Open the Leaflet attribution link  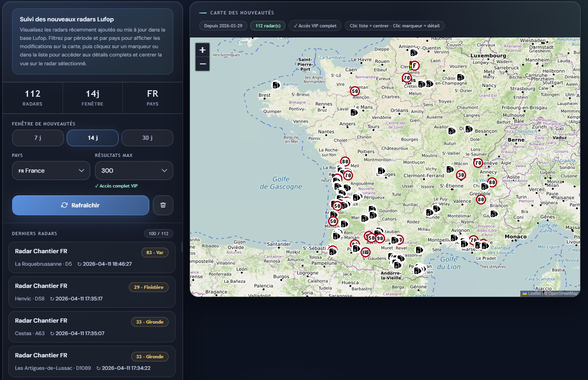tap(531, 293)
